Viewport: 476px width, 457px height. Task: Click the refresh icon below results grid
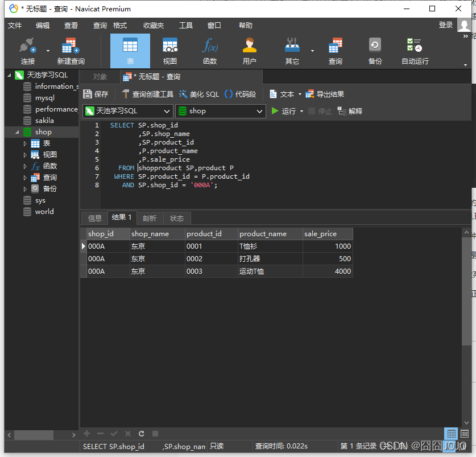142,434
